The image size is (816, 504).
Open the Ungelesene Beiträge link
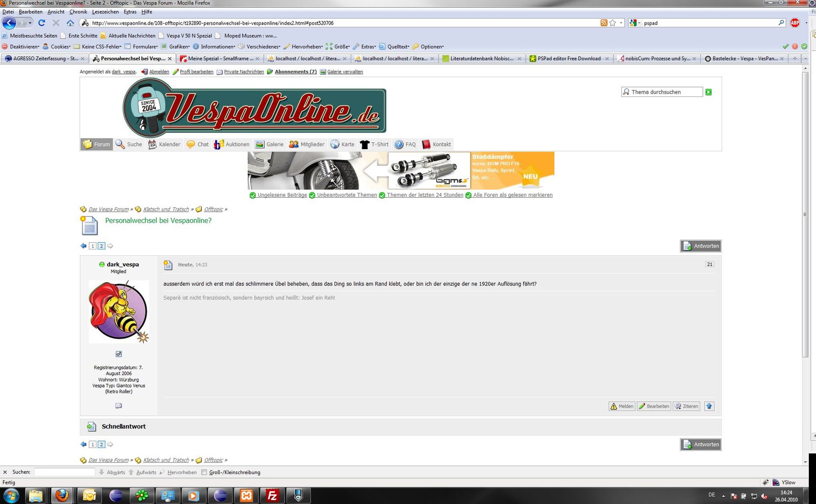[282, 195]
